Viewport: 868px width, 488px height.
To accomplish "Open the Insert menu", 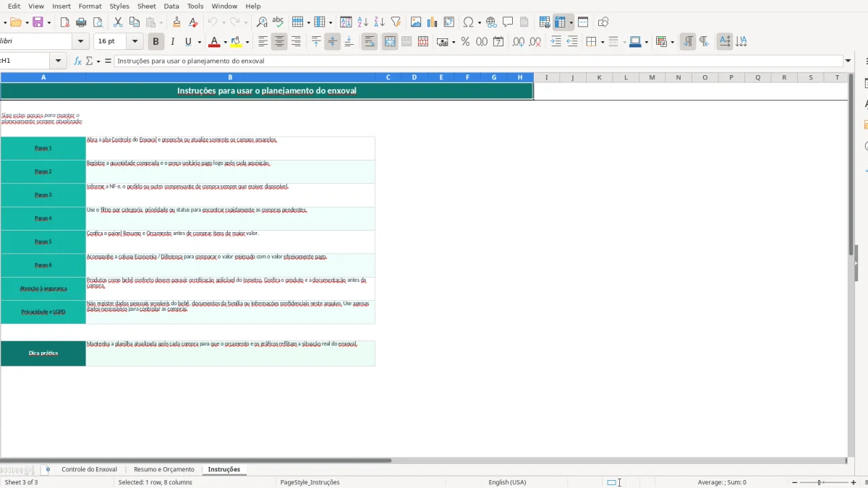I will click(x=61, y=6).
